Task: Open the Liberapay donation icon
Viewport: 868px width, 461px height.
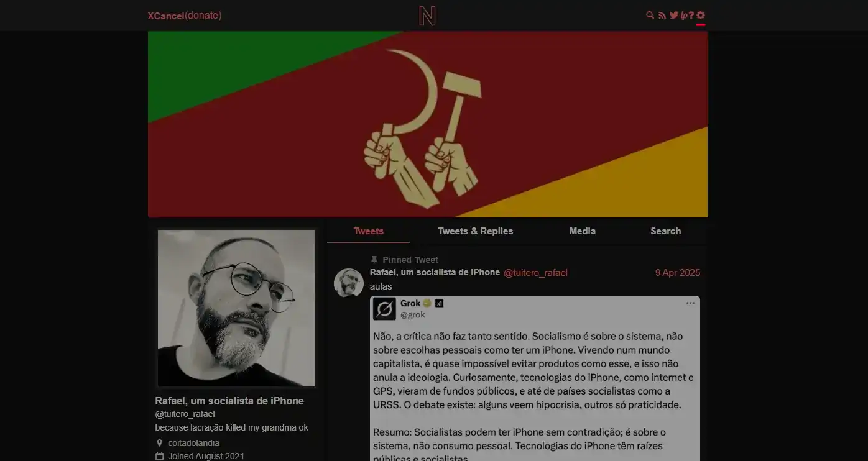Action: 684,15
